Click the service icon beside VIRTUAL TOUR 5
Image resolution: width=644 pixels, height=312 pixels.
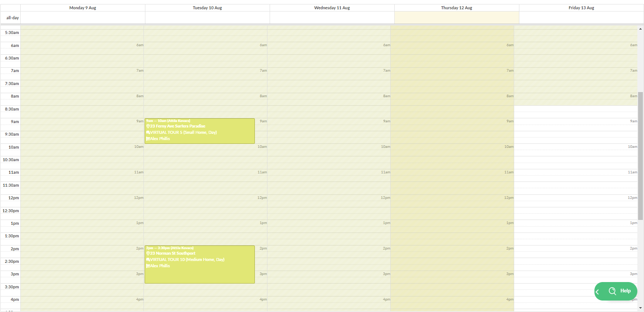pos(148,133)
